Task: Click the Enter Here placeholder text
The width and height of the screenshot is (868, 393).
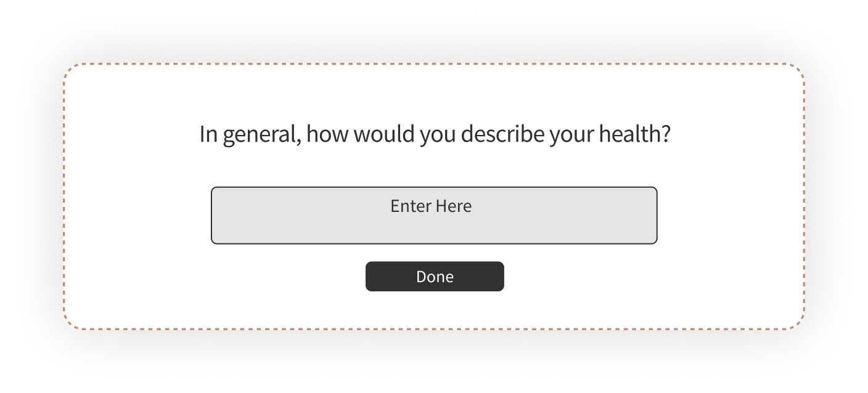Action: coord(431,206)
